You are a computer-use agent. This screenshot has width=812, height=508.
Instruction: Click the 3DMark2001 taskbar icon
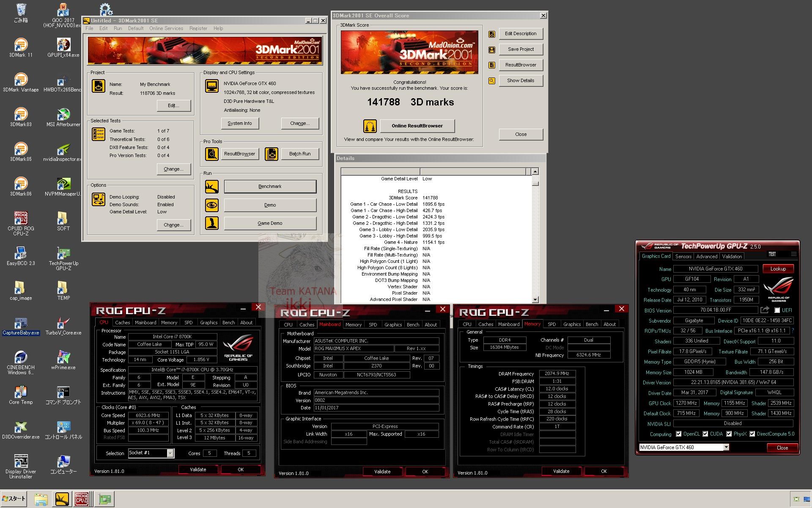tap(62, 499)
